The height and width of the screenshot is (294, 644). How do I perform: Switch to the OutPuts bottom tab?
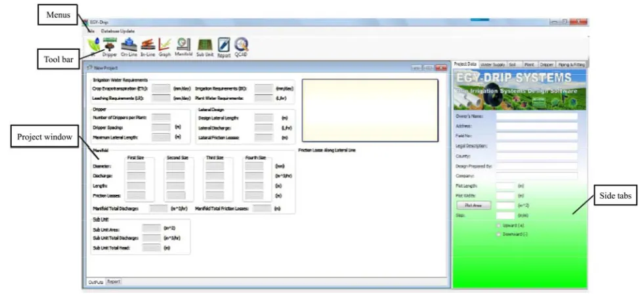(96, 282)
